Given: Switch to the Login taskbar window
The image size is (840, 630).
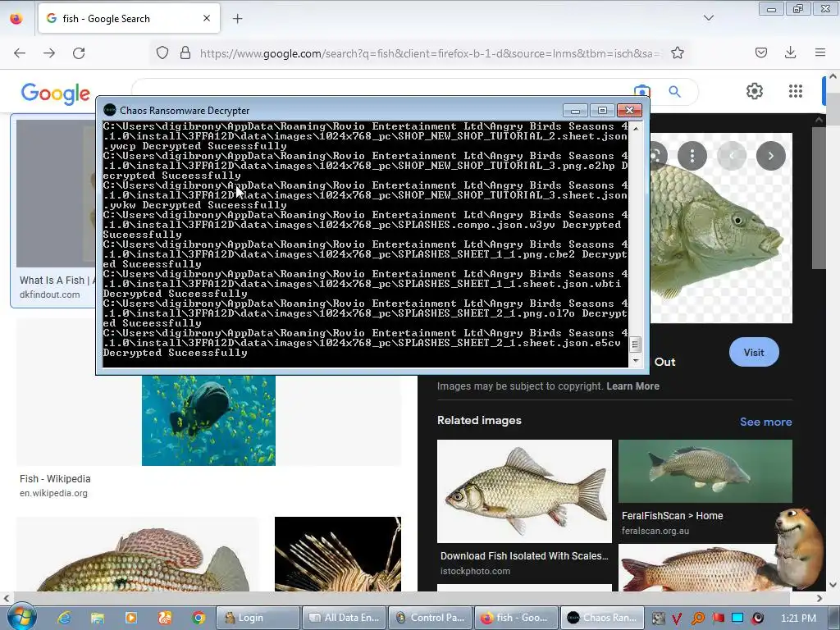Looking at the screenshot, I should 257,618.
